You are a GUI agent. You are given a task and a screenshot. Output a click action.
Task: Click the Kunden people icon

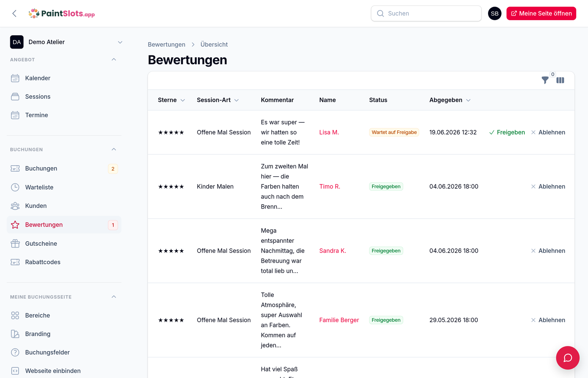(15, 206)
